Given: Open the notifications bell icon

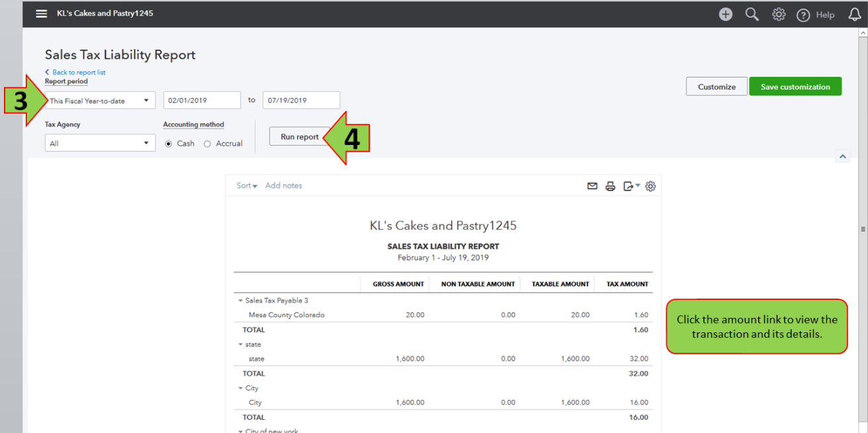Looking at the screenshot, I should 854,14.
